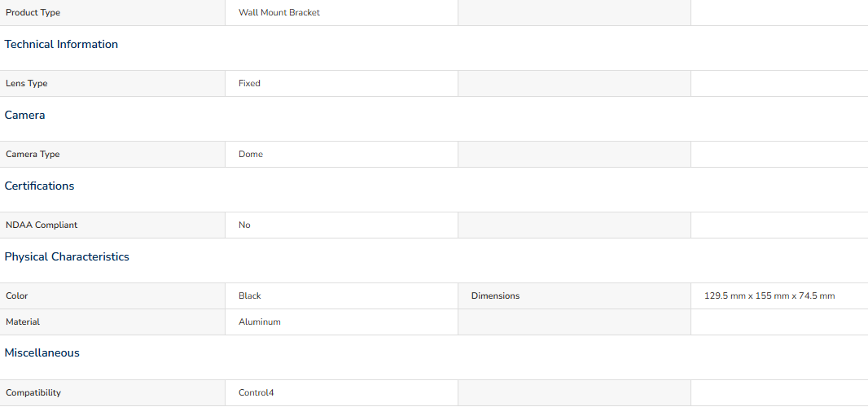Click the Dimensions label
Viewport: 868px width, 407px height.
[x=495, y=296]
